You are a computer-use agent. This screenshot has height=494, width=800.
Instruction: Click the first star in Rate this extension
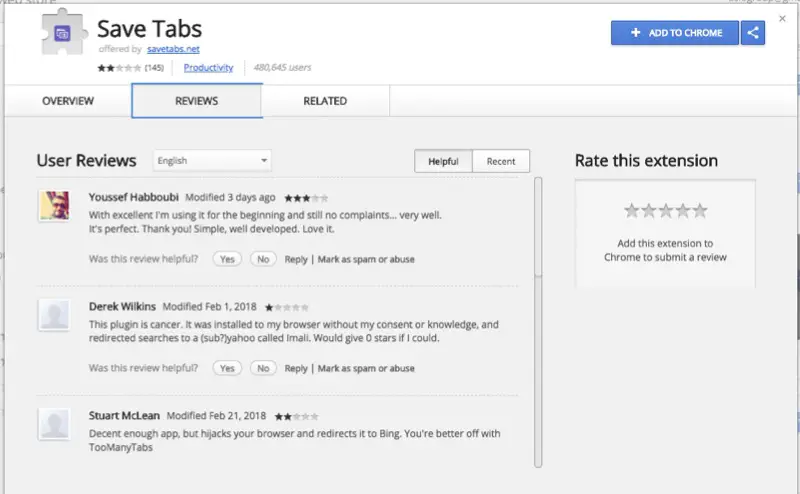(632, 210)
